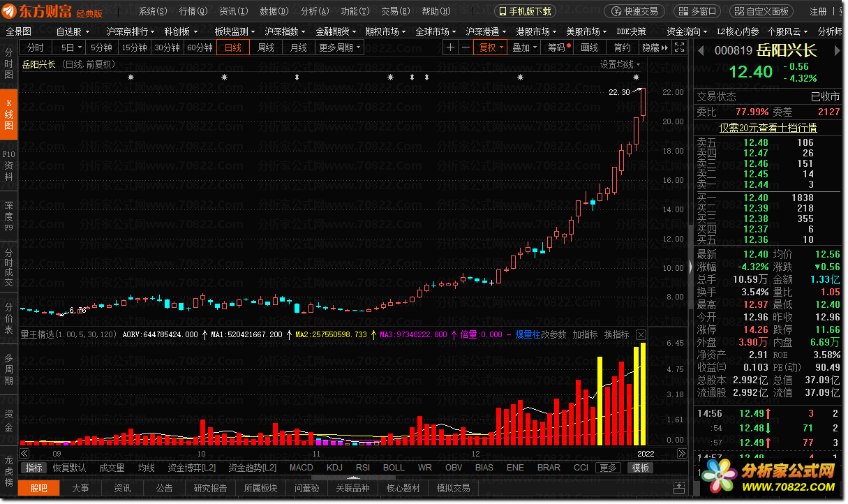Open F10资料 in left sidebar
Screen dimensions: 848x504
click(x=9, y=165)
